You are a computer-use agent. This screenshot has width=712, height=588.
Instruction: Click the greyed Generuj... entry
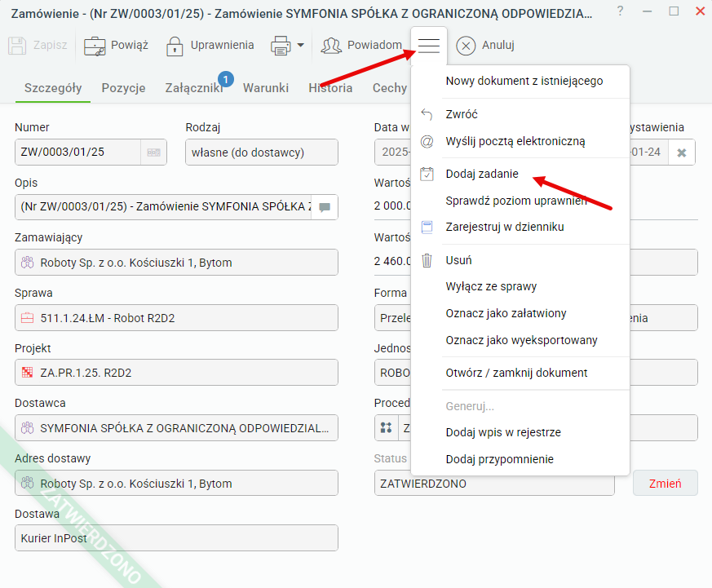(520, 406)
